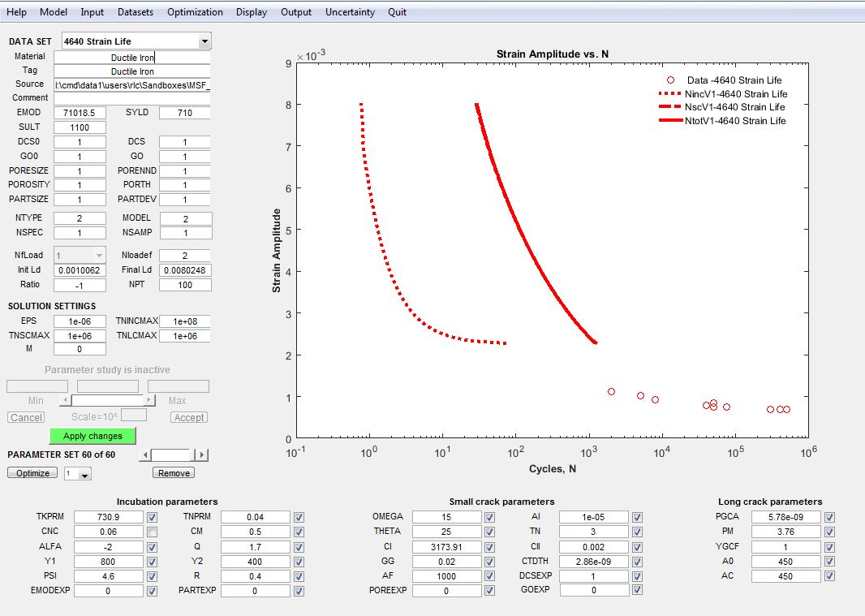Open the Uncertainty menu
The height and width of the screenshot is (616, 865).
pos(350,12)
